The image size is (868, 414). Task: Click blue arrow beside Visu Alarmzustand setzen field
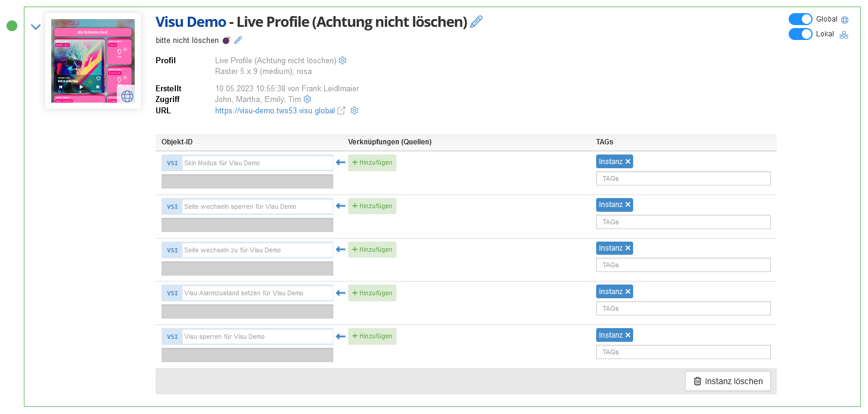click(340, 293)
